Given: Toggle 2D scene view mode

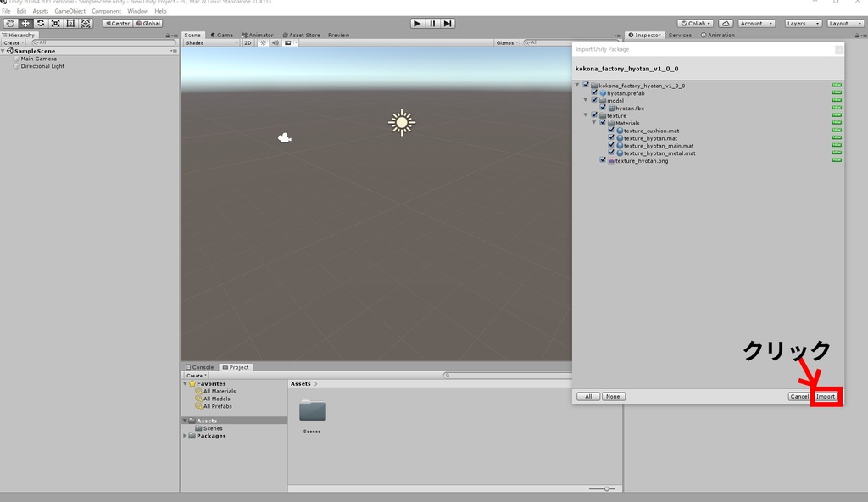Looking at the screenshot, I should point(248,42).
